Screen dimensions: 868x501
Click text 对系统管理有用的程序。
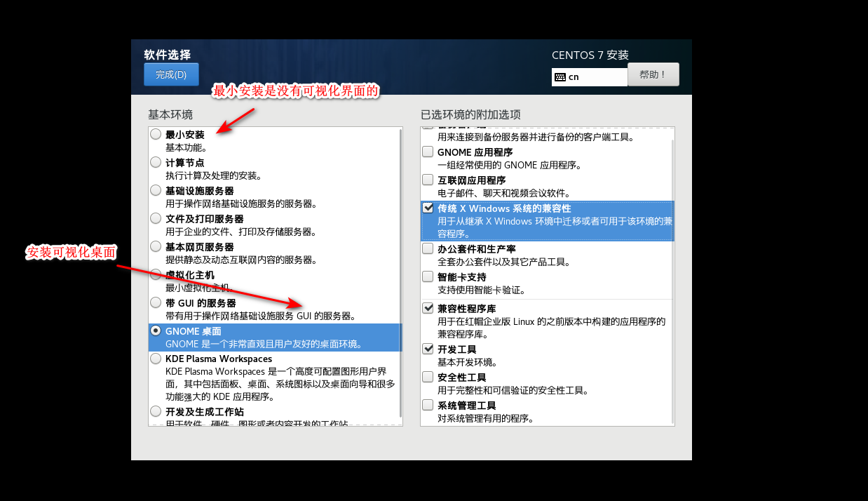point(486,419)
